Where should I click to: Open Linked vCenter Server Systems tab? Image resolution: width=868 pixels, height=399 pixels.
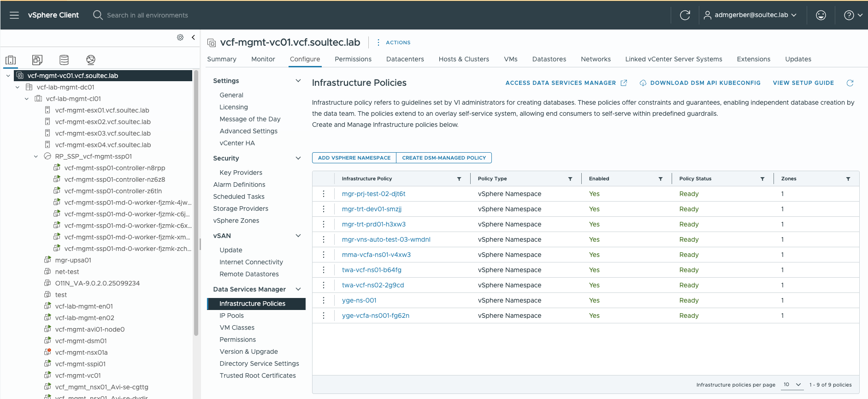(673, 59)
